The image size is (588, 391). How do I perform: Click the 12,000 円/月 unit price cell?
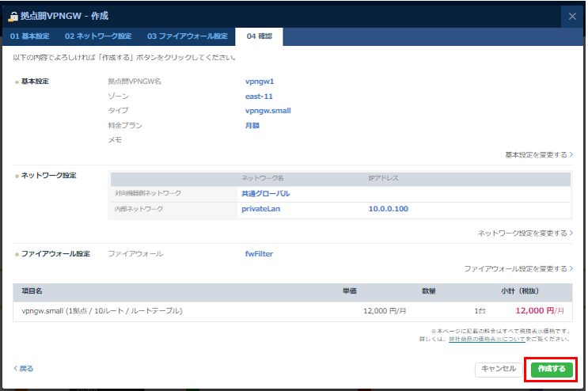click(x=385, y=311)
